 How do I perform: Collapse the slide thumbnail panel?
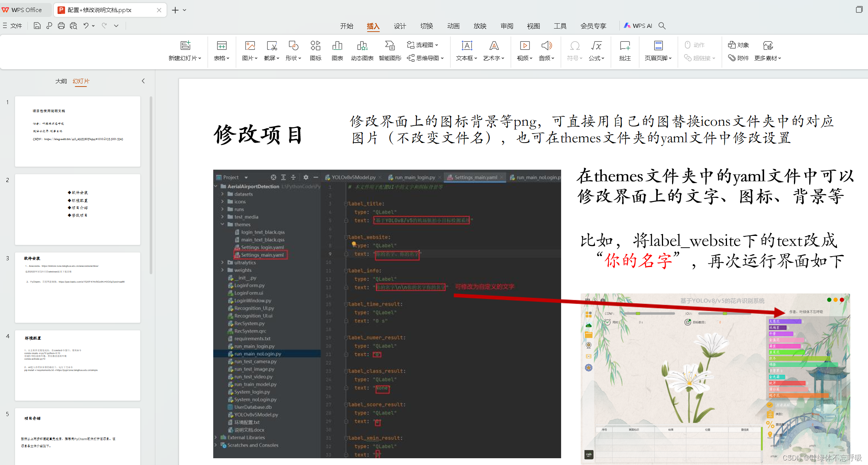coord(143,81)
